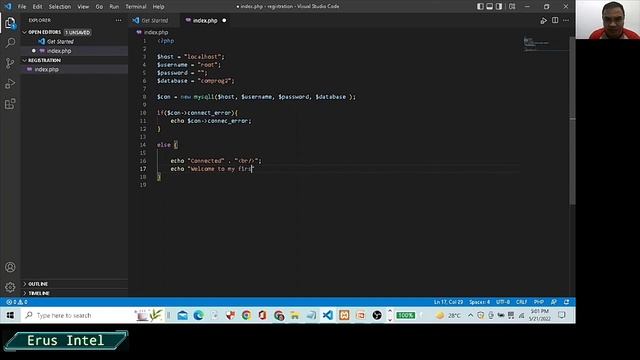Split the editor to the right

pos(555,20)
